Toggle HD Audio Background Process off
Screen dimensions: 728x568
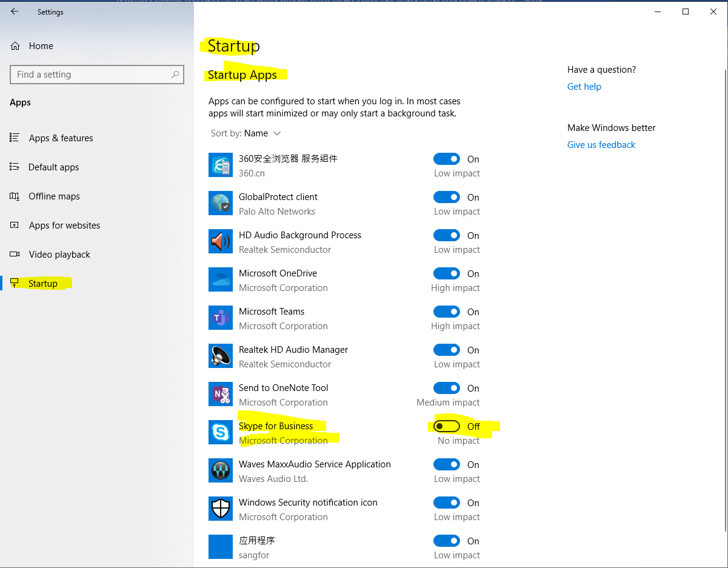447,235
